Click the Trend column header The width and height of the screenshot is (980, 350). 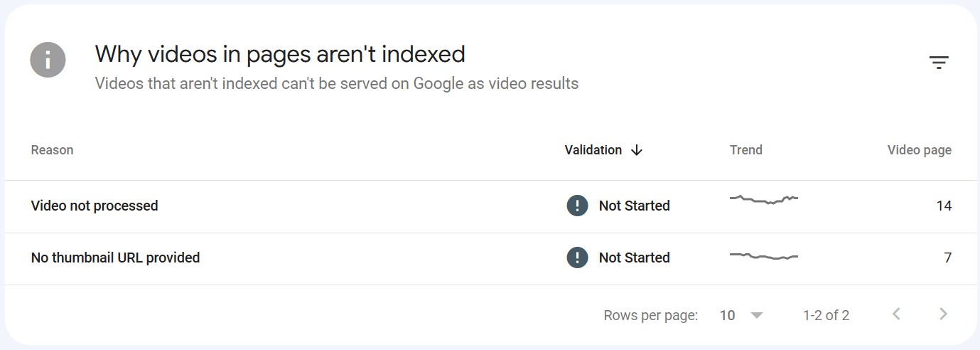(x=745, y=150)
